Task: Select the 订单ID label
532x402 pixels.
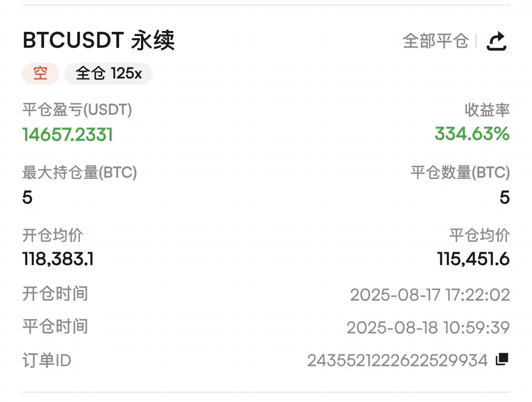Action: [47, 361]
